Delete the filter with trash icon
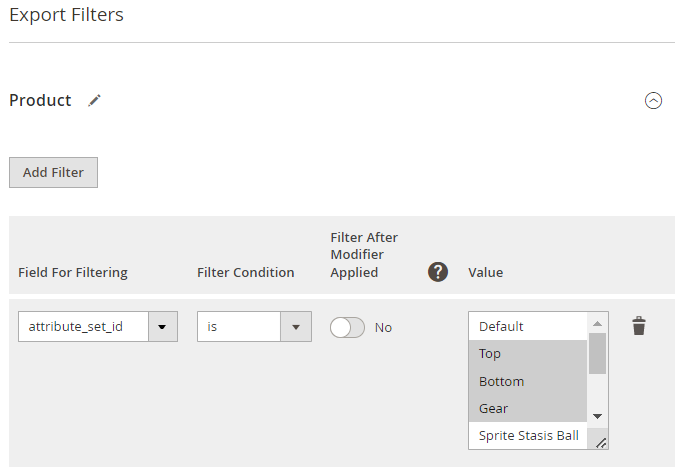The height and width of the screenshot is (471, 685). 639,326
